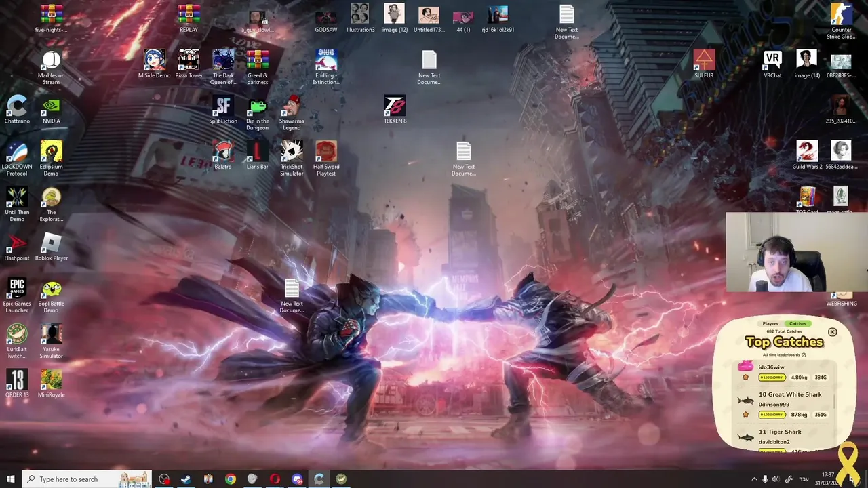Select the Marbles on Stream icon
The width and height of the screenshot is (868, 488).
52,68
